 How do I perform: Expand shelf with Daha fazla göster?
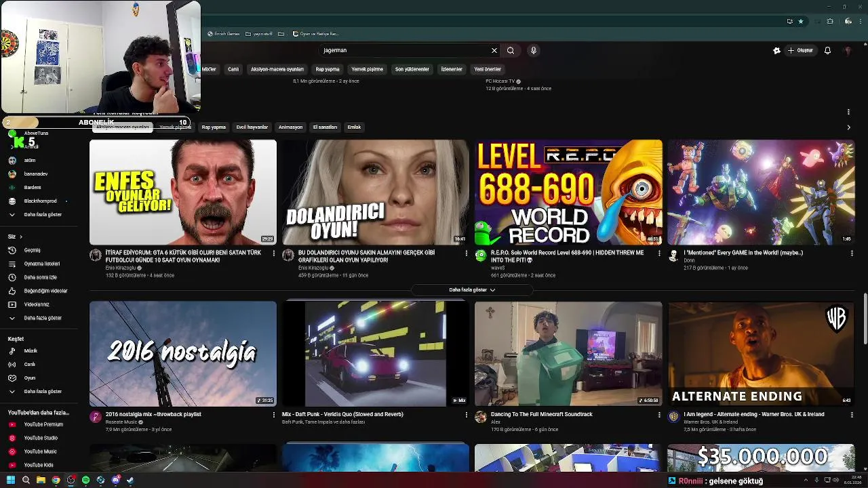click(472, 290)
